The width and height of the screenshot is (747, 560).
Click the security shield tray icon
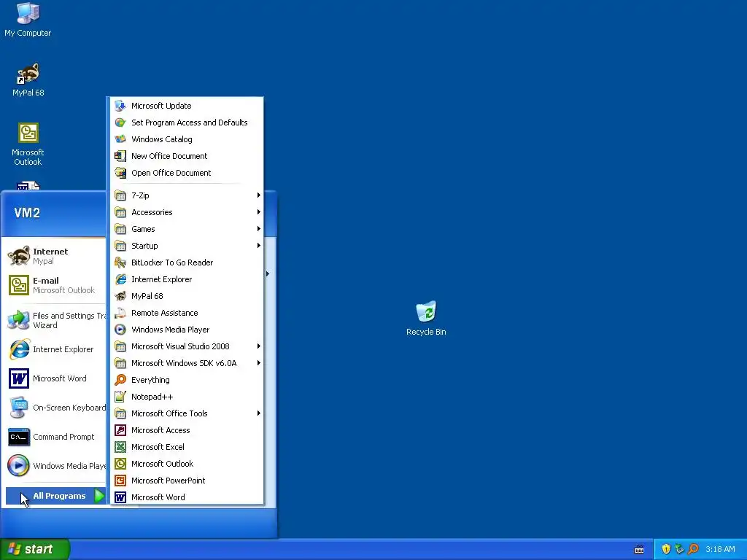click(x=666, y=549)
